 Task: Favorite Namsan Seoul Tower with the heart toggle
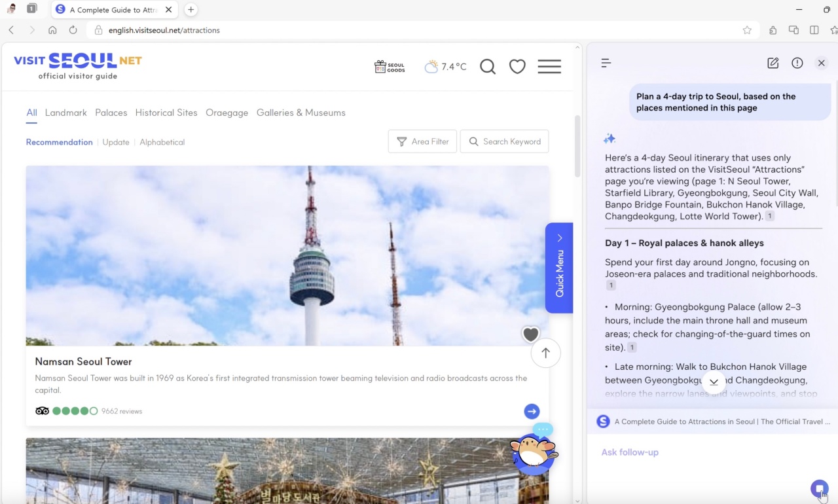pyautogui.click(x=530, y=334)
